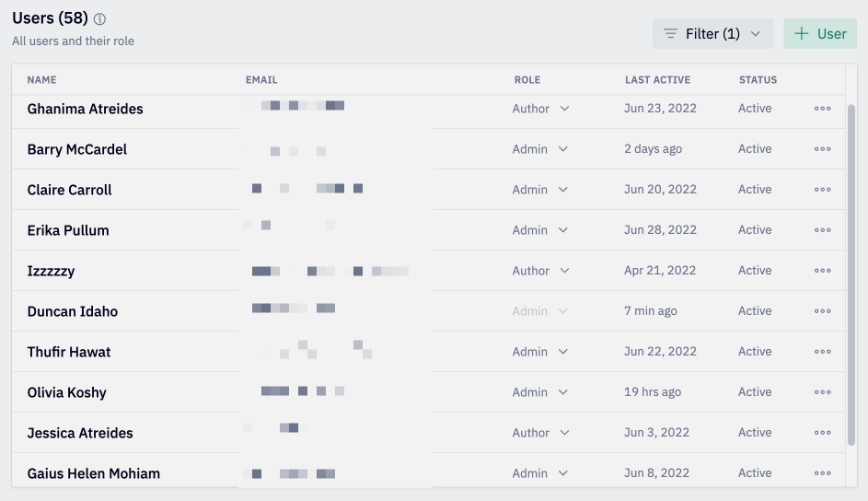Expand the role dropdown for Barry McCardel
The height and width of the screenshot is (501, 868).
539,149
